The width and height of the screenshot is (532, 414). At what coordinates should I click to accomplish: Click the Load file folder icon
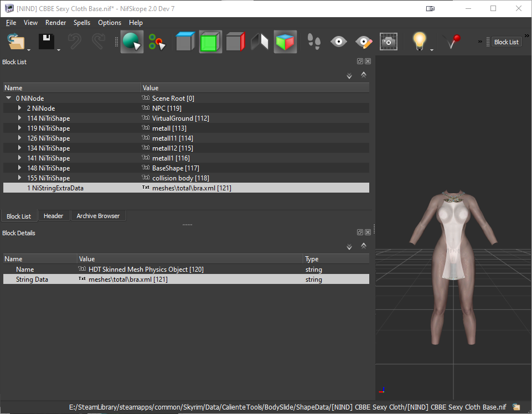pyautogui.click(x=16, y=42)
